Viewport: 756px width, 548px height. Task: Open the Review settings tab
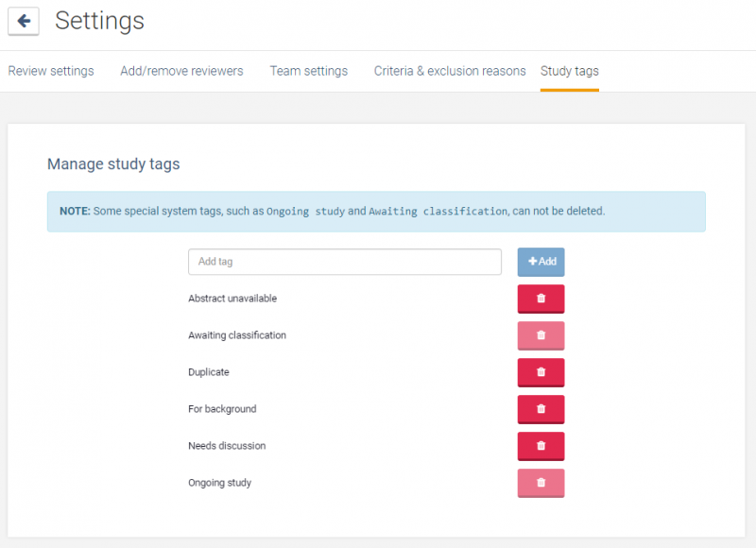(x=51, y=71)
